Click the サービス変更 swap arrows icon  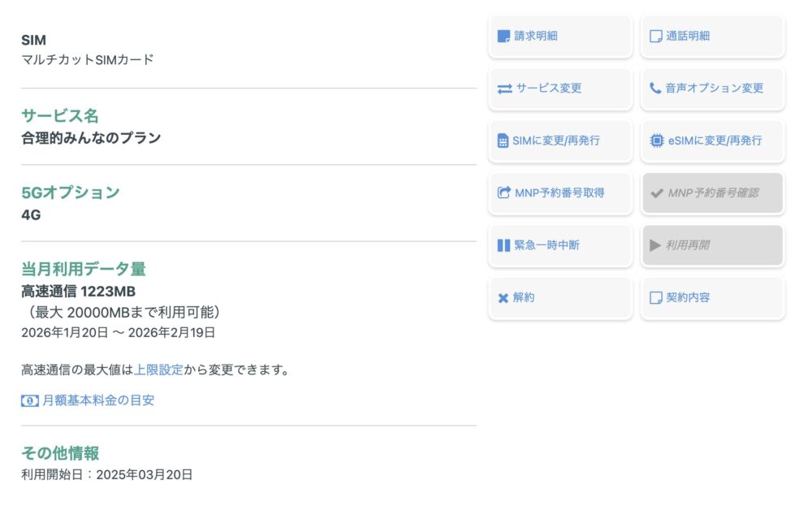pyautogui.click(x=504, y=89)
